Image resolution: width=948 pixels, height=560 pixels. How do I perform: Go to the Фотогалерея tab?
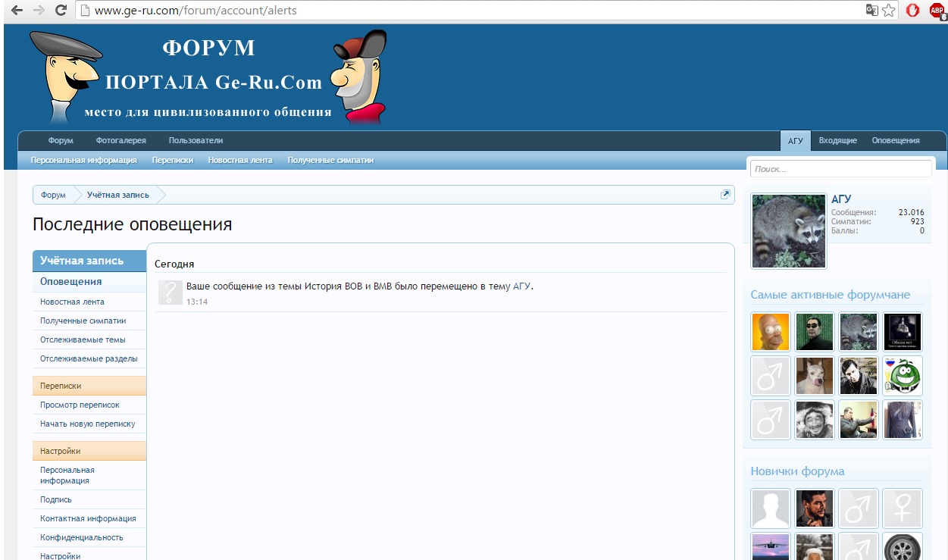120,140
